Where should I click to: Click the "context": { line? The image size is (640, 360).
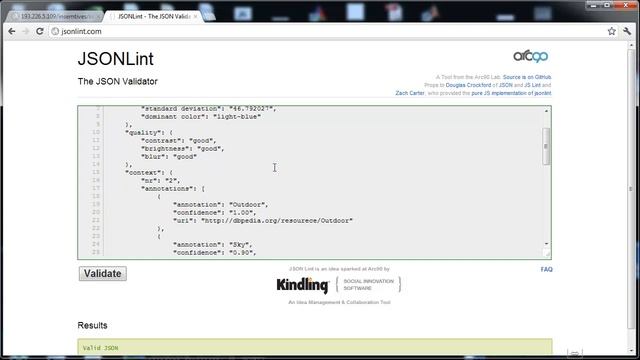tap(149, 173)
